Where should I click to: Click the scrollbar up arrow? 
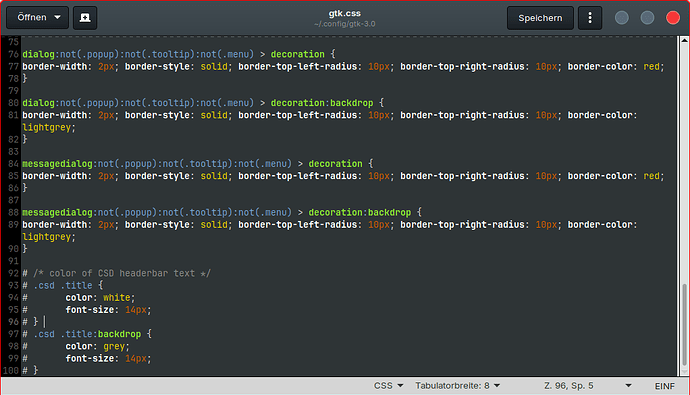click(684, 40)
